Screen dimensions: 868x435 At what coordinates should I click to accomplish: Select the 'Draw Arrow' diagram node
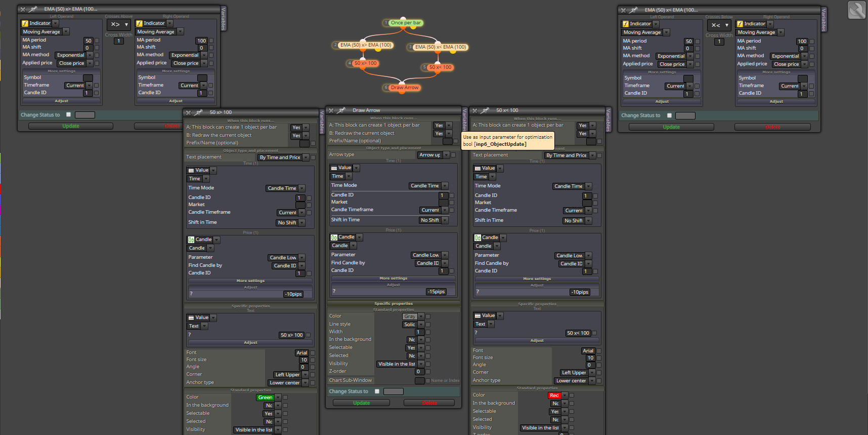pyautogui.click(x=403, y=88)
